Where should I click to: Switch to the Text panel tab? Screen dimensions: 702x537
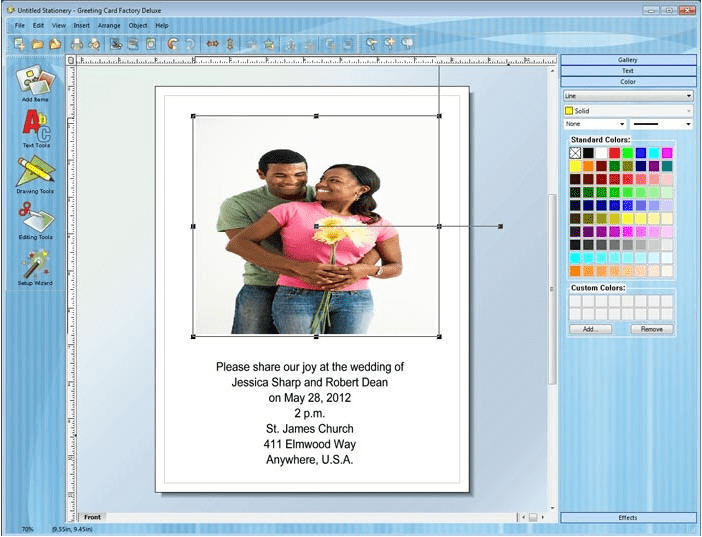tap(628, 71)
